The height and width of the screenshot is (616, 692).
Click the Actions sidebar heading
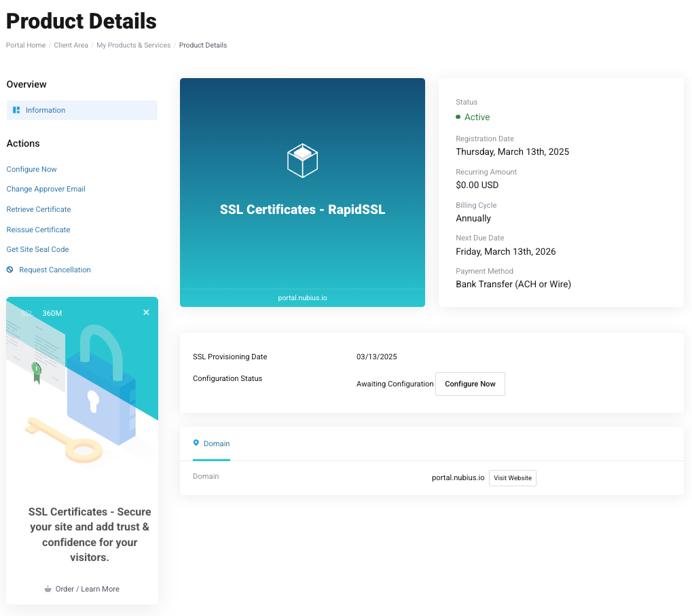[x=23, y=143]
